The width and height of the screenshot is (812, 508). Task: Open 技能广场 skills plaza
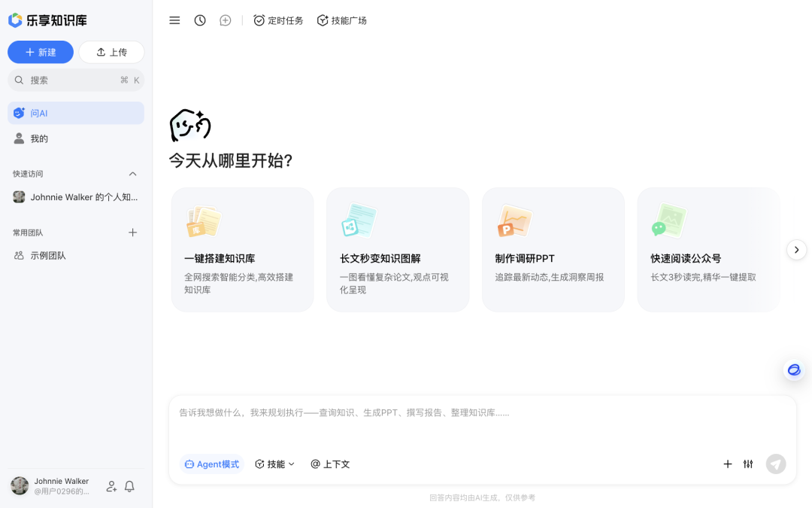pos(342,20)
